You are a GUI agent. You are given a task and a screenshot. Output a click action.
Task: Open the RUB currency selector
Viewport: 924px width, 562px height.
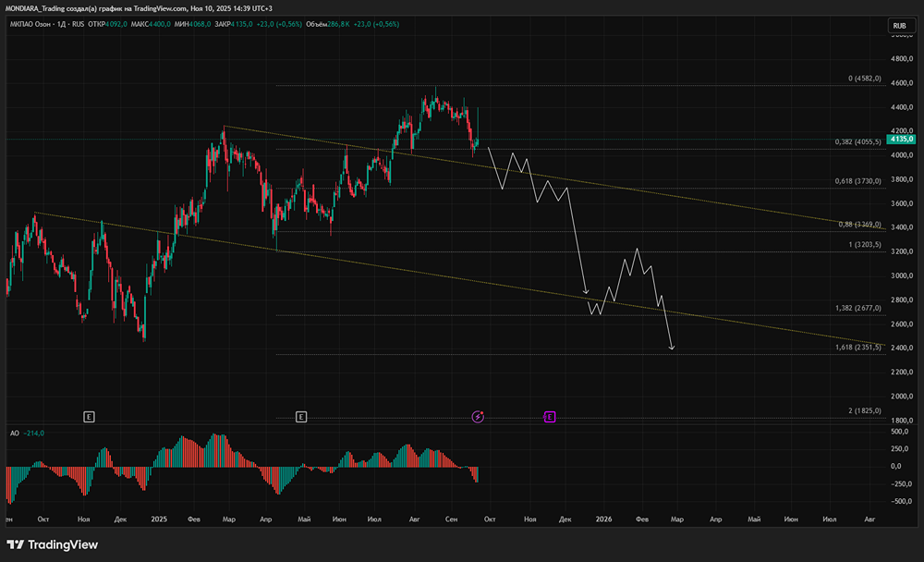pyautogui.click(x=898, y=25)
